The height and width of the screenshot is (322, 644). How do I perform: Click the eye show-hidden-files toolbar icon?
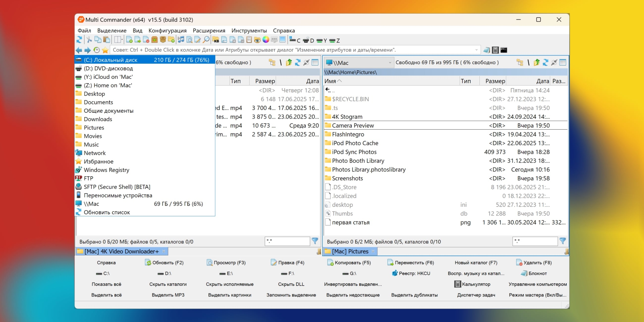pos(257,40)
